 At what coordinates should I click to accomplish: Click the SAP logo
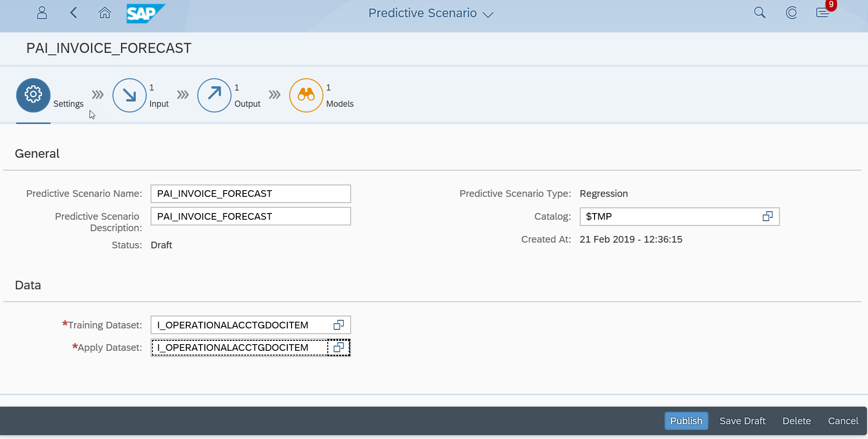tap(145, 13)
